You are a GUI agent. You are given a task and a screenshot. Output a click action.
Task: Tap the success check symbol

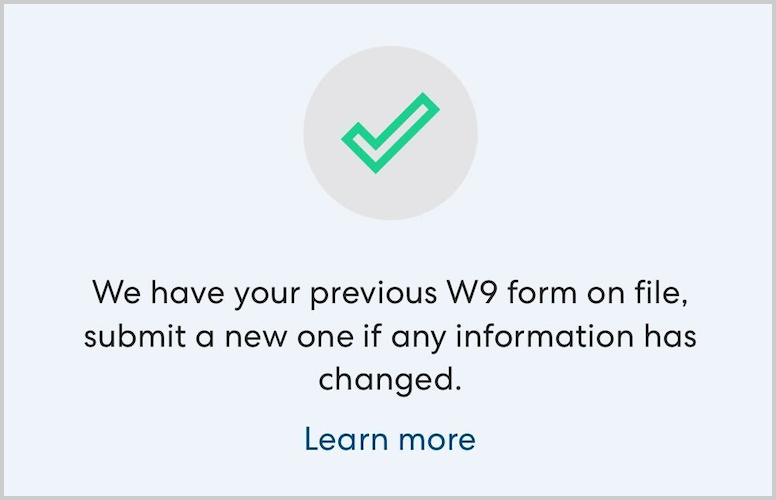click(x=388, y=134)
